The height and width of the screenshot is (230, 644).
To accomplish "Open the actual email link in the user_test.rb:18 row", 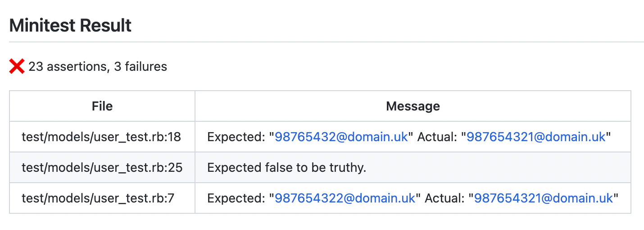I will click(536, 137).
